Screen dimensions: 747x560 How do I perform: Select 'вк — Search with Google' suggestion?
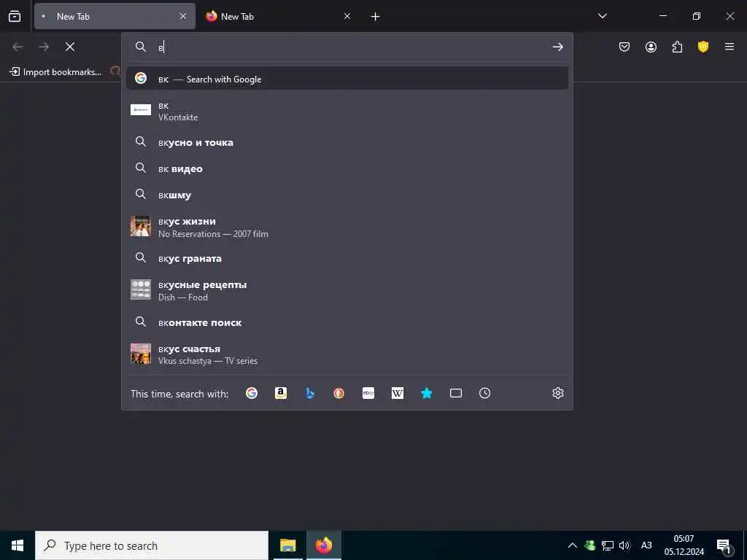pyautogui.click(x=347, y=78)
